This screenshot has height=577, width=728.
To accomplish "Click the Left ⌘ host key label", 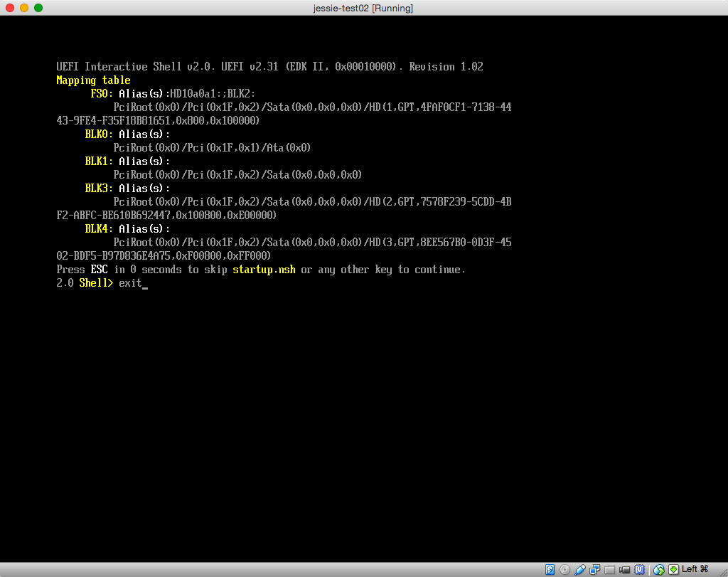I will 695,569.
